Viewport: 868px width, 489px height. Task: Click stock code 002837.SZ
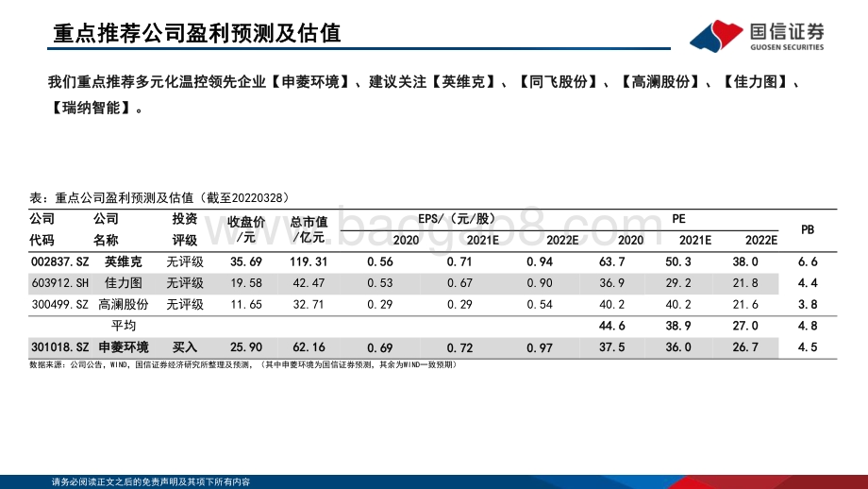pyautogui.click(x=59, y=261)
